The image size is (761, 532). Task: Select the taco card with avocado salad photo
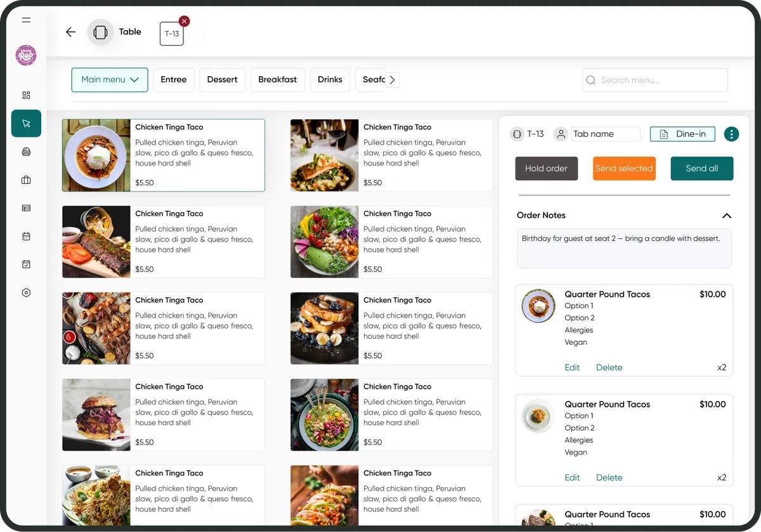[391, 242]
